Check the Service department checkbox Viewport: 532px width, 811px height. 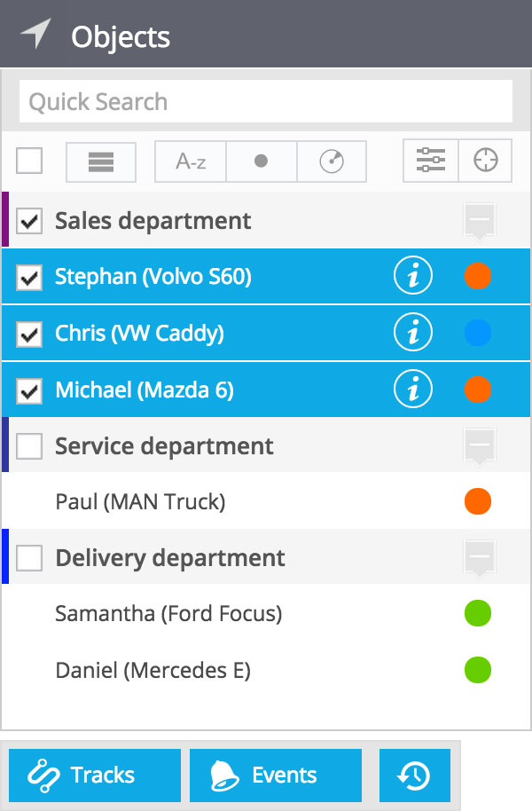29,445
